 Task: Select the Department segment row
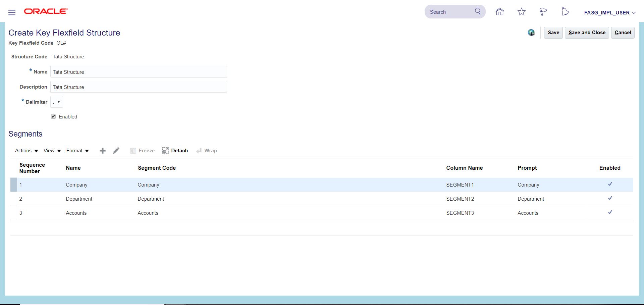79,199
